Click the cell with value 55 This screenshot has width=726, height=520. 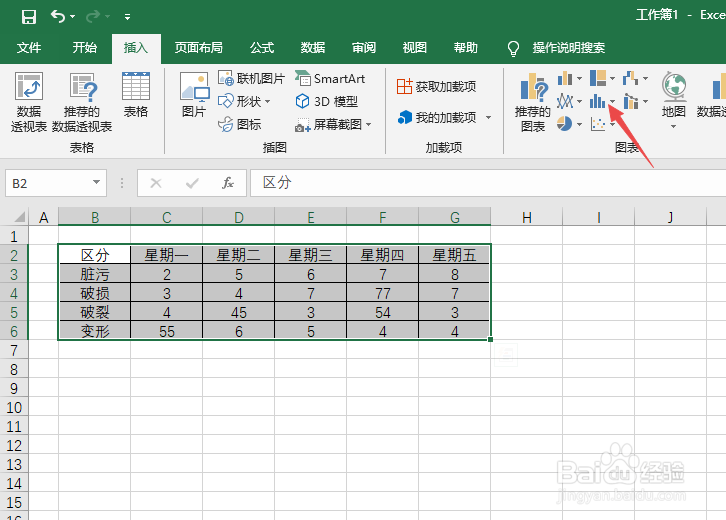[167, 331]
